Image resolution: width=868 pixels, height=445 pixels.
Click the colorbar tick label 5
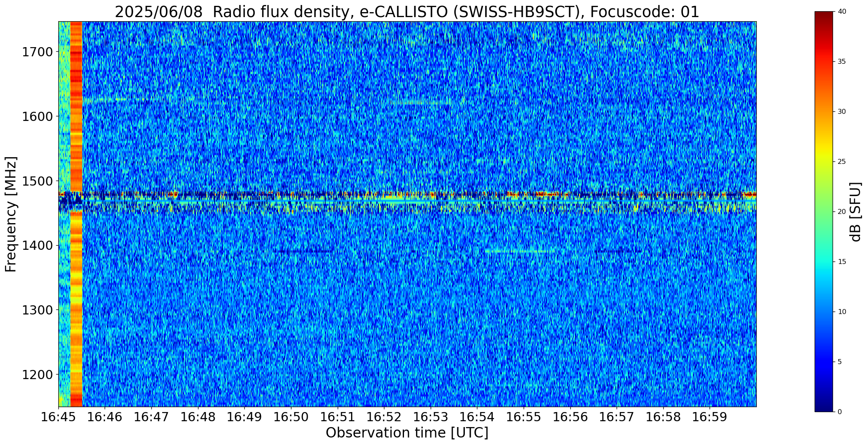(x=840, y=362)
